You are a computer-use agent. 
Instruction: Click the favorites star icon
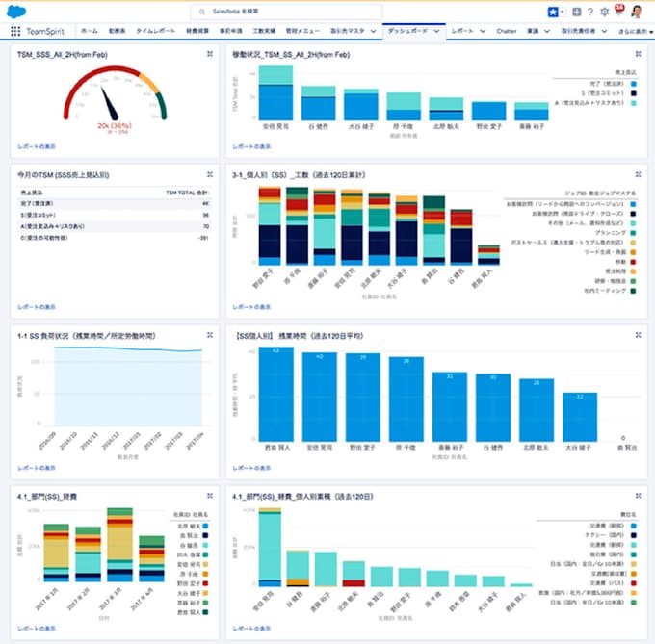pyautogui.click(x=550, y=12)
